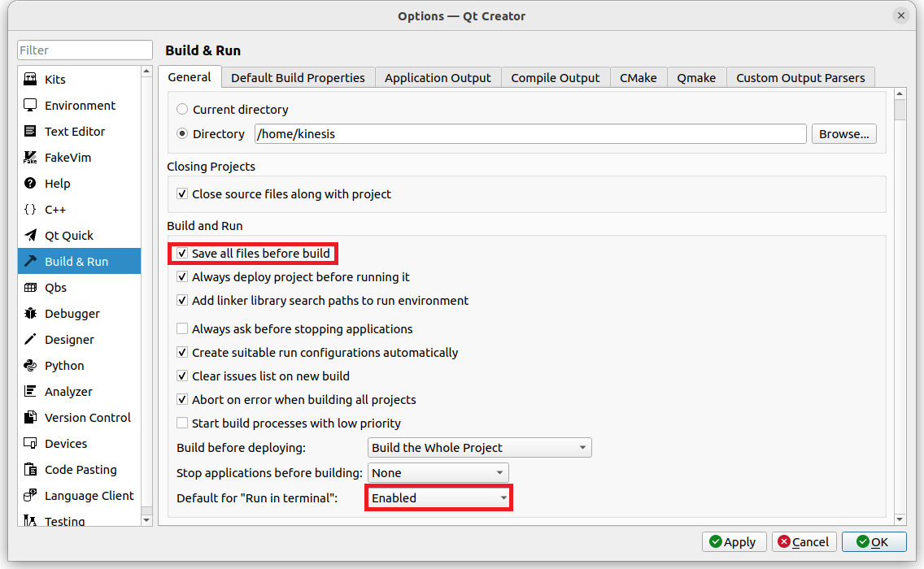Toggle Always deploy project before running it
The height and width of the screenshot is (569, 924).
click(x=182, y=277)
